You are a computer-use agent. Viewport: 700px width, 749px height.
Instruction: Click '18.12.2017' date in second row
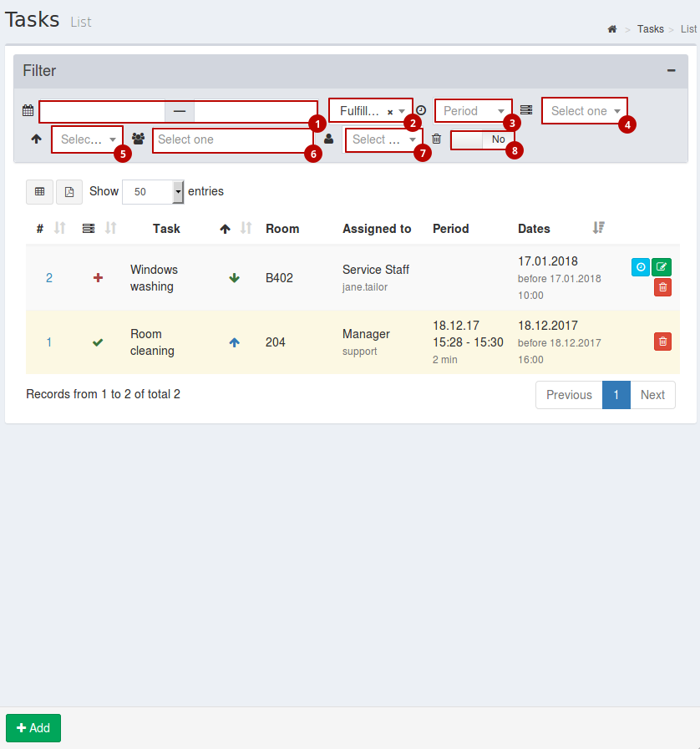(548, 326)
